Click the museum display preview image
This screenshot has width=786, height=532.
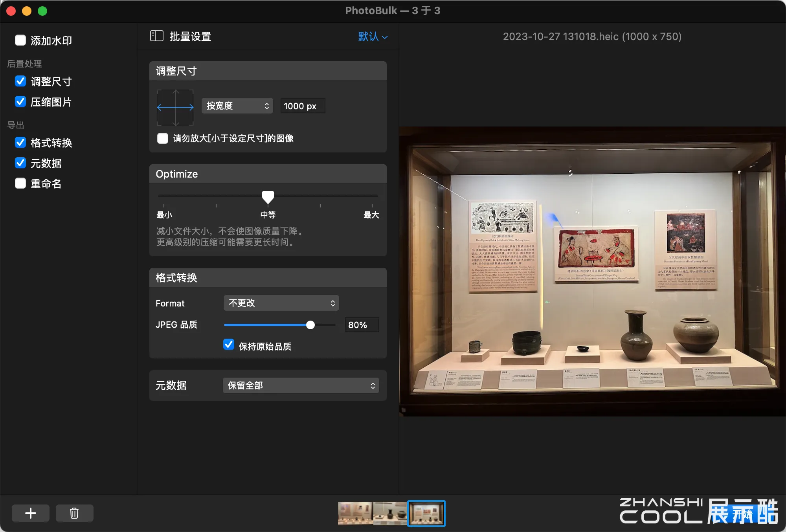tap(593, 272)
